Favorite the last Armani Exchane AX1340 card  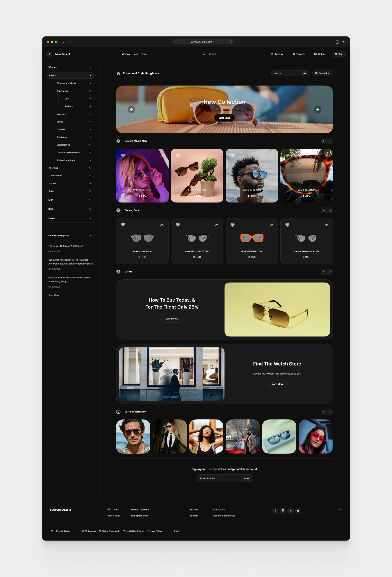pyautogui.click(x=287, y=225)
